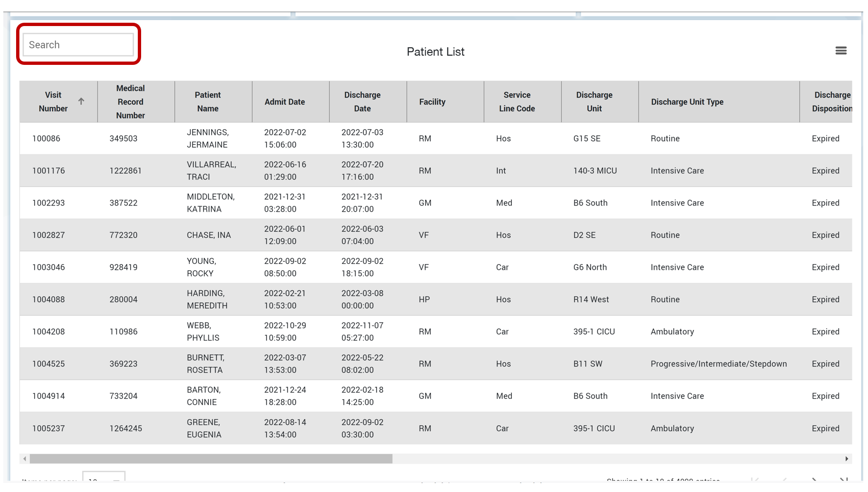Screen dimensions: 868x492
Task: Click patient name YOUNG, ROCKY
Action: pos(202,268)
